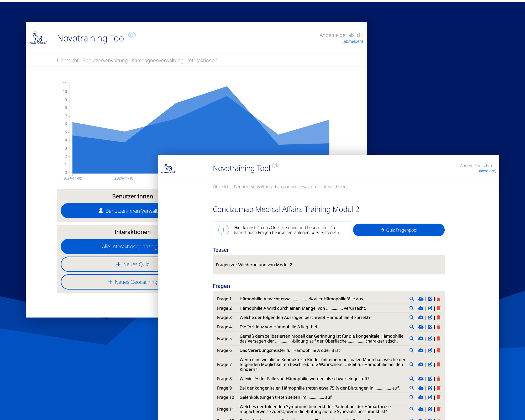
Task: Delete Frage 11 with trash icon
Action: tap(439, 409)
